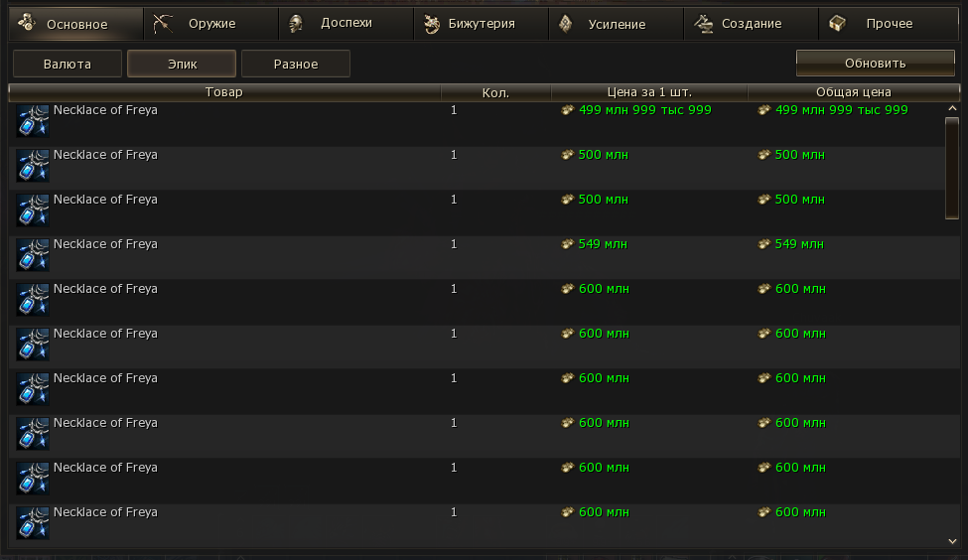Click the necklace icon of the 549 млн listing
Image resolution: width=968 pixels, height=560 pixels.
pyautogui.click(x=33, y=255)
